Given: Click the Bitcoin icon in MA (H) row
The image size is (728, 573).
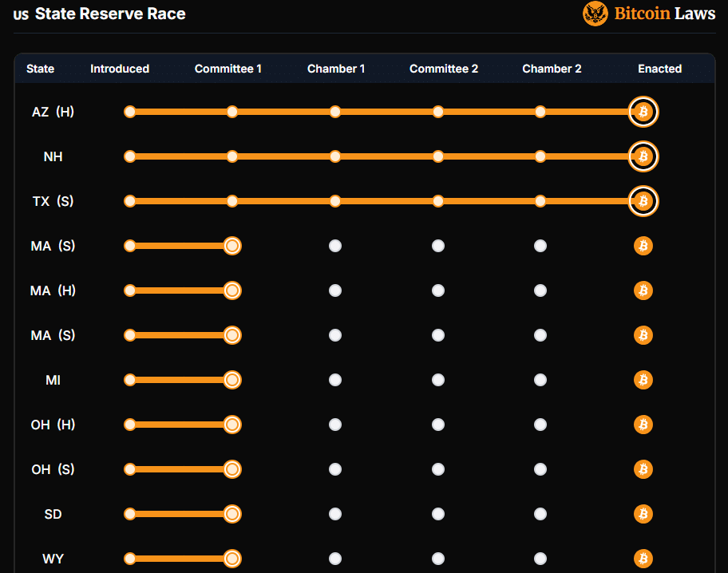Looking at the screenshot, I should point(643,290).
